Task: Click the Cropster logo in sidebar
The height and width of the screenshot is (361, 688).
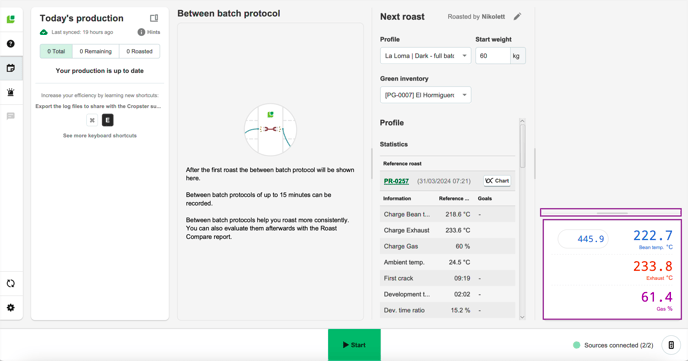Action: pyautogui.click(x=11, y=19)
